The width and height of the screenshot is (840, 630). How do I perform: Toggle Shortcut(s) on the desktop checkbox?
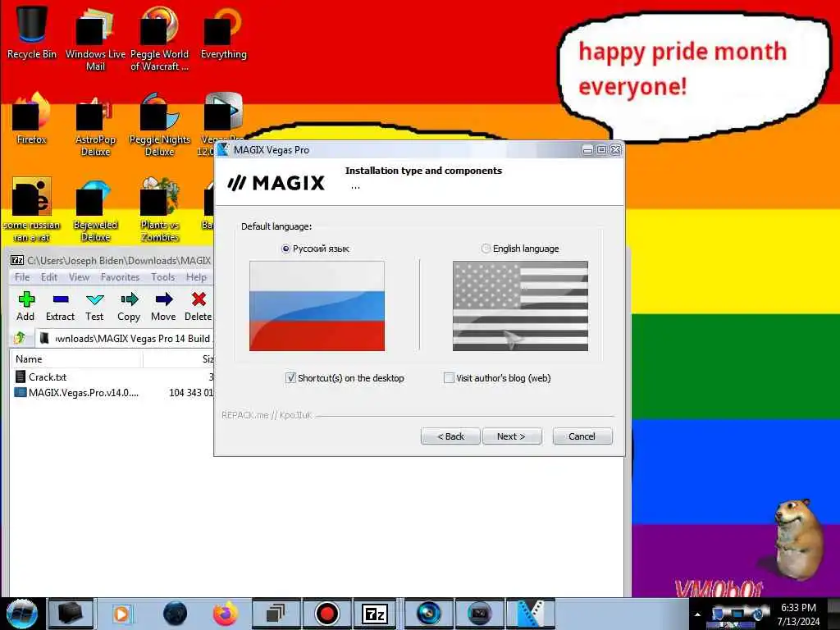coord(290,377)
